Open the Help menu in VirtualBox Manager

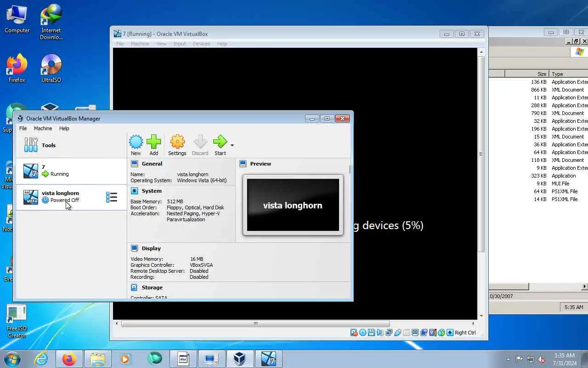[x=64, y=128]
